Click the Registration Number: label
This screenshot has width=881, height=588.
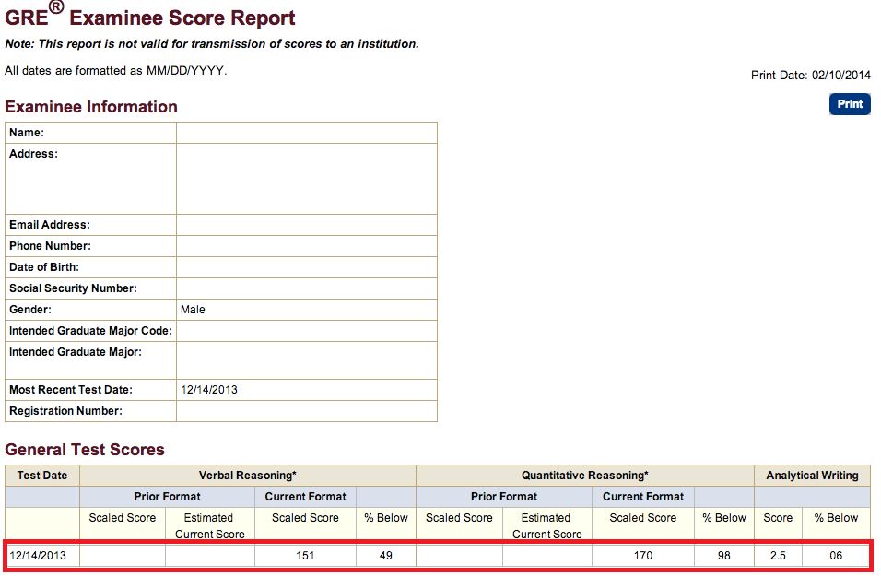click(x=65, y=411)
